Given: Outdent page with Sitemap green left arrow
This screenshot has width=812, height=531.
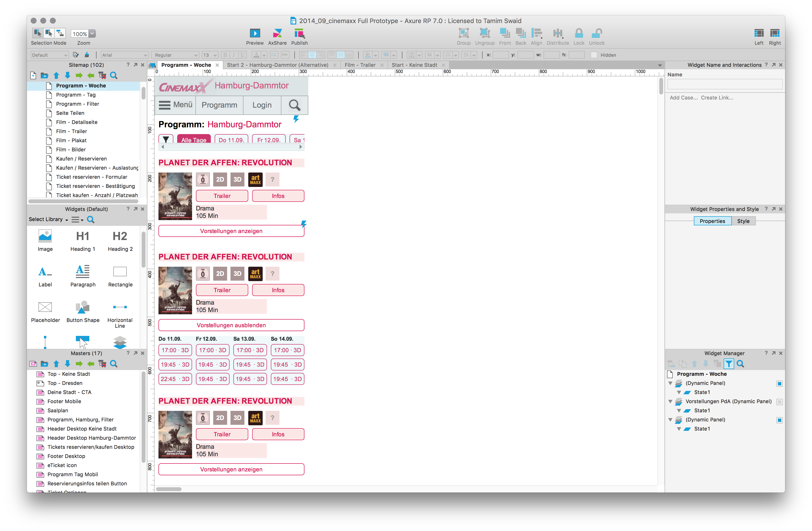Looking at the screenshot, I should (91, 75).
